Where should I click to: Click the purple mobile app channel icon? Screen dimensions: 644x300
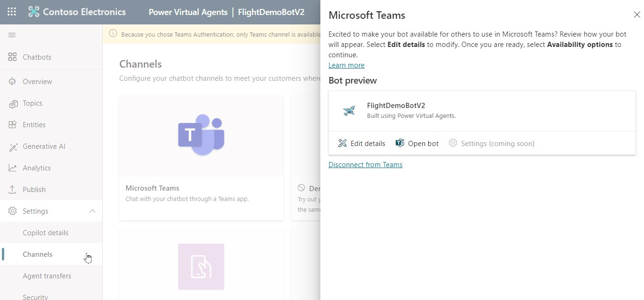pyautogui.click(x=201, y=267)
